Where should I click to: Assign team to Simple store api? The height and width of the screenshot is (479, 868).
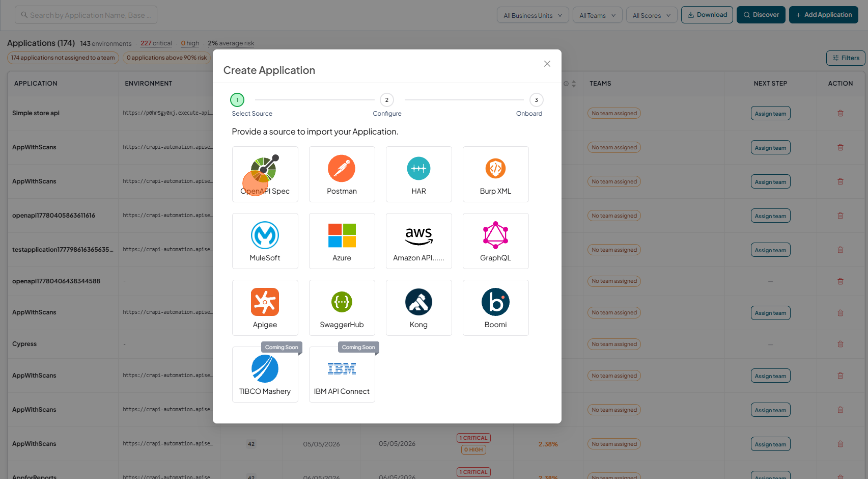click(x=770, y=113)
